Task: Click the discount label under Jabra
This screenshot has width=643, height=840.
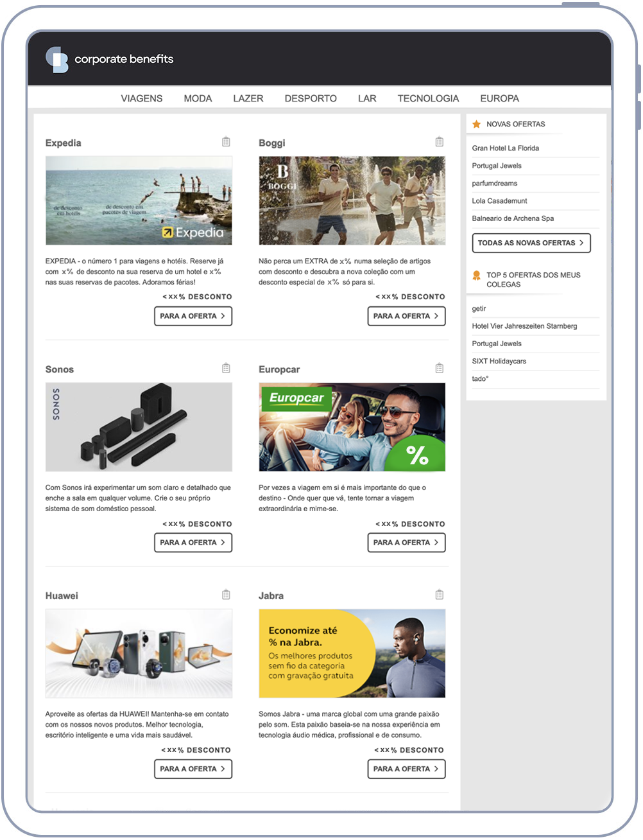Action: [x=409, y=750]
